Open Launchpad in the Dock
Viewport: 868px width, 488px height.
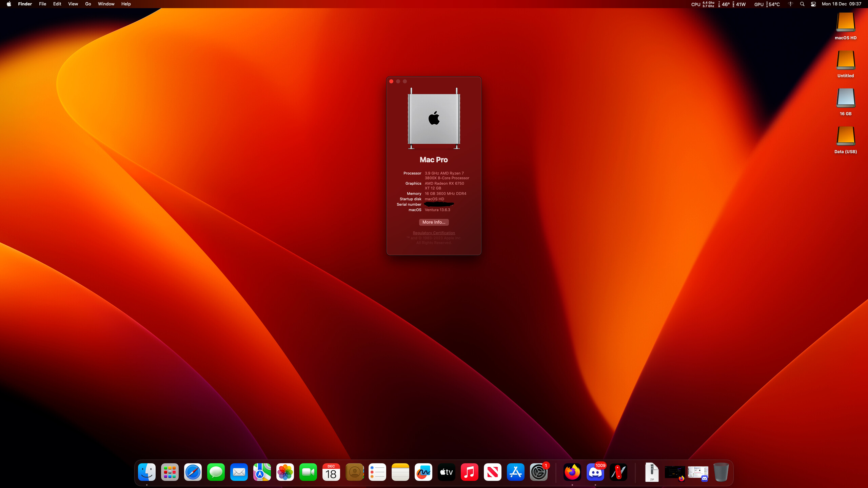(x=170, y=472)
